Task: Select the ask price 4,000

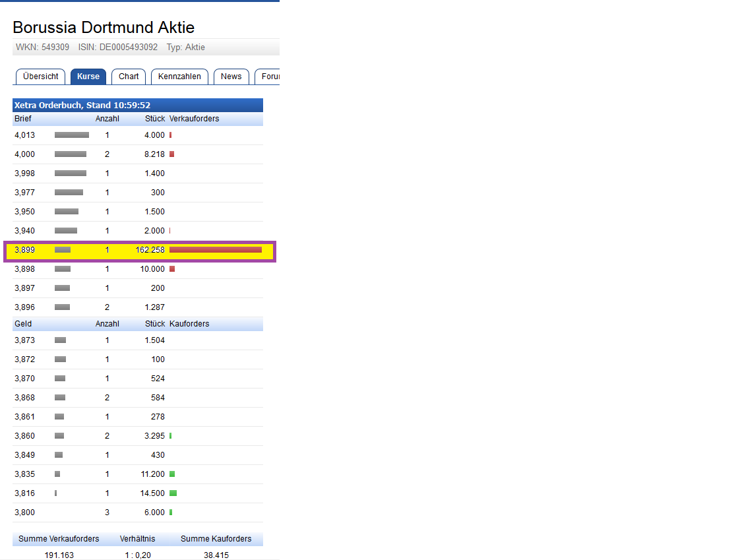Action: 25,154
